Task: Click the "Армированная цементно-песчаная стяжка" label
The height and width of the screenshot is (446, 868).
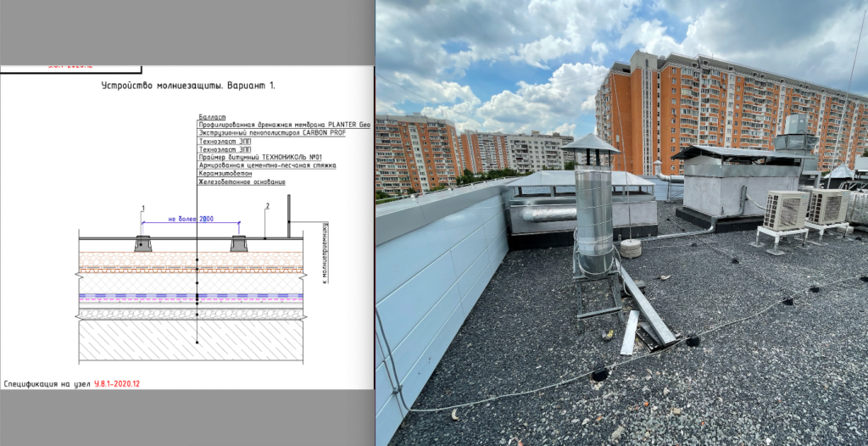Action: pos(267,165)
